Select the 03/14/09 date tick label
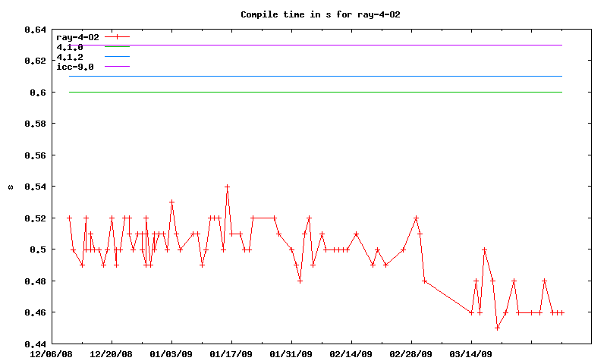The width and height of the screenshot is (607, 364). (471, 353)
